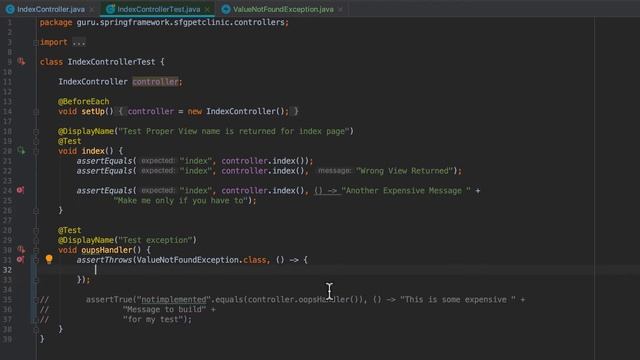Image resolution: width=640 pixels, height=360 pixels.
Task: Click the ValueNotFoundException.java tab file icon
Action: coord(226,9)
